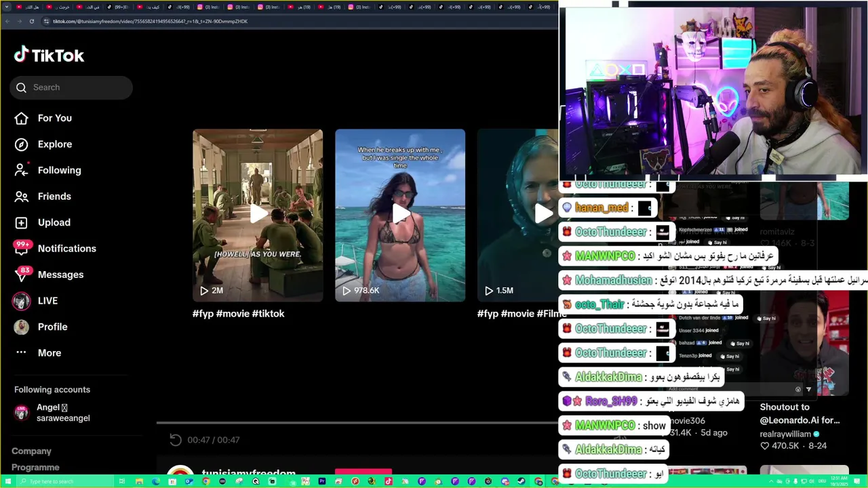This screenshot has width=868, height=488.
Task: Click the Angel account avatar
Action: pos(22,412)
